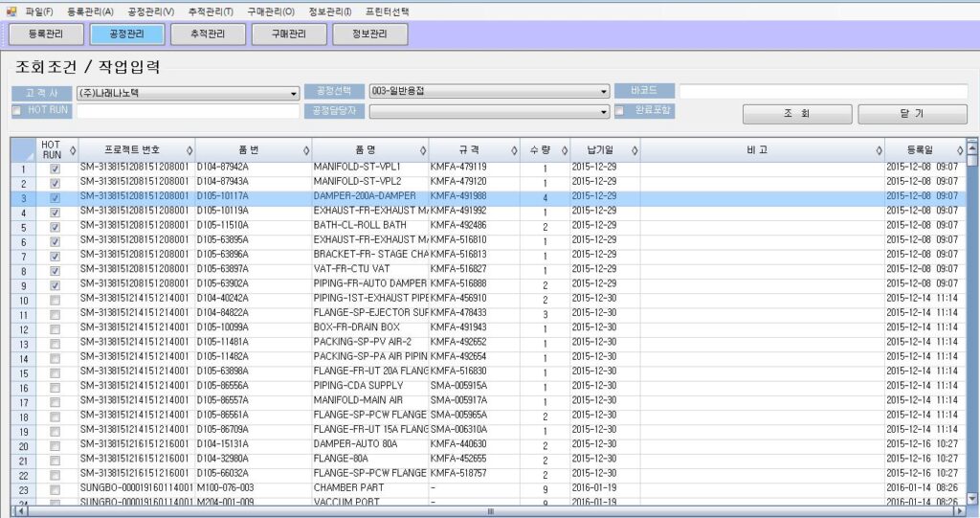Screen dimensions: 980x518
Task: Click the sort diamond on 납기일 column
Action: click(x=633, y=150)
